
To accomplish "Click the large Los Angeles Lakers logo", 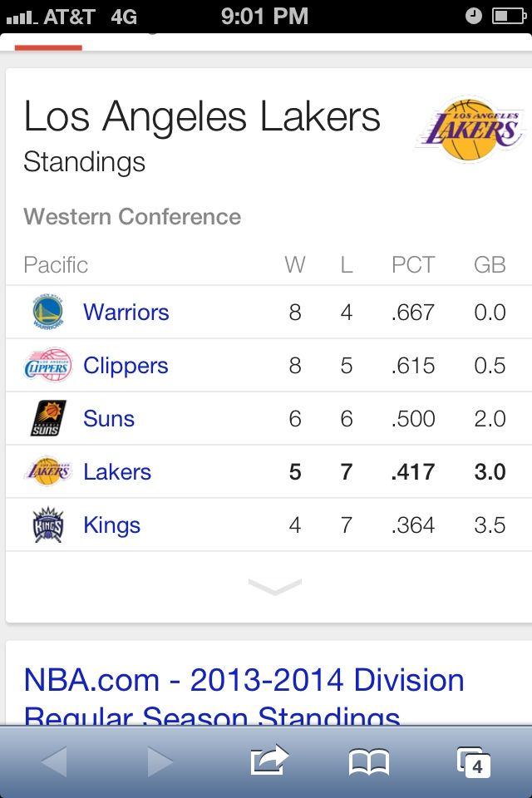I will coord(471,129).
